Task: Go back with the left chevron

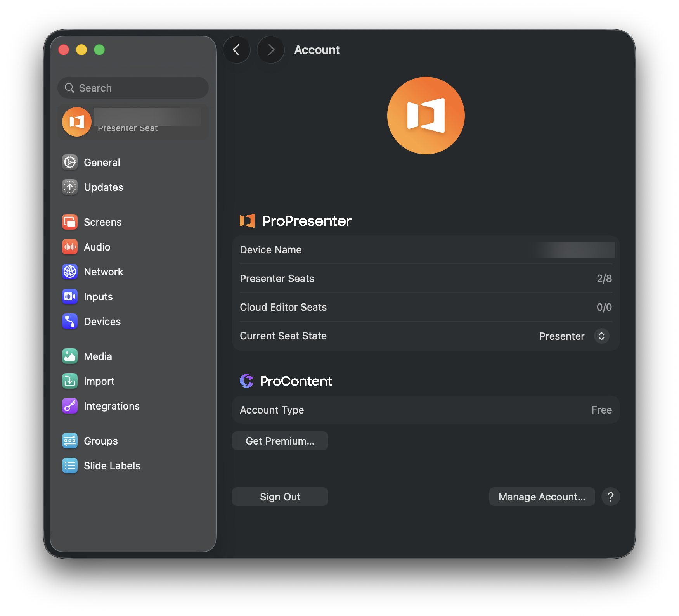Action: coord(236,50)
